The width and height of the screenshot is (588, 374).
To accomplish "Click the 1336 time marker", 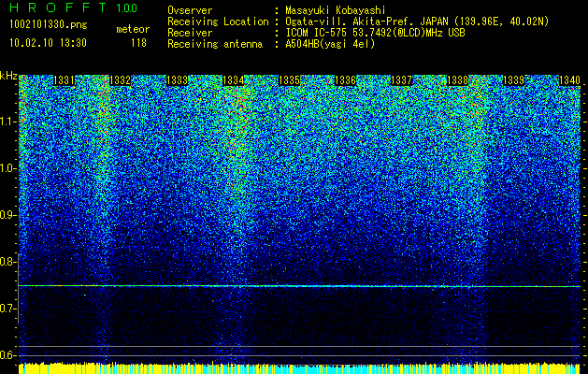I will coord(345,80).
